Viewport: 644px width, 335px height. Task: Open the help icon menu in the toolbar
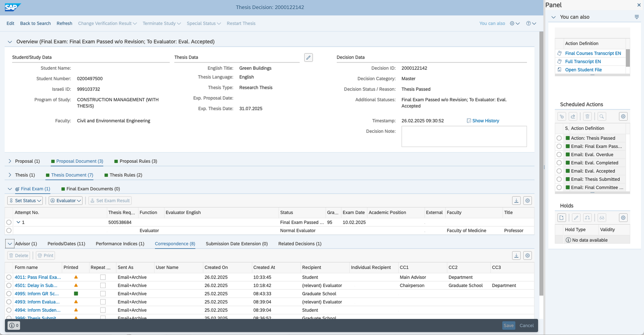(531, 23)
